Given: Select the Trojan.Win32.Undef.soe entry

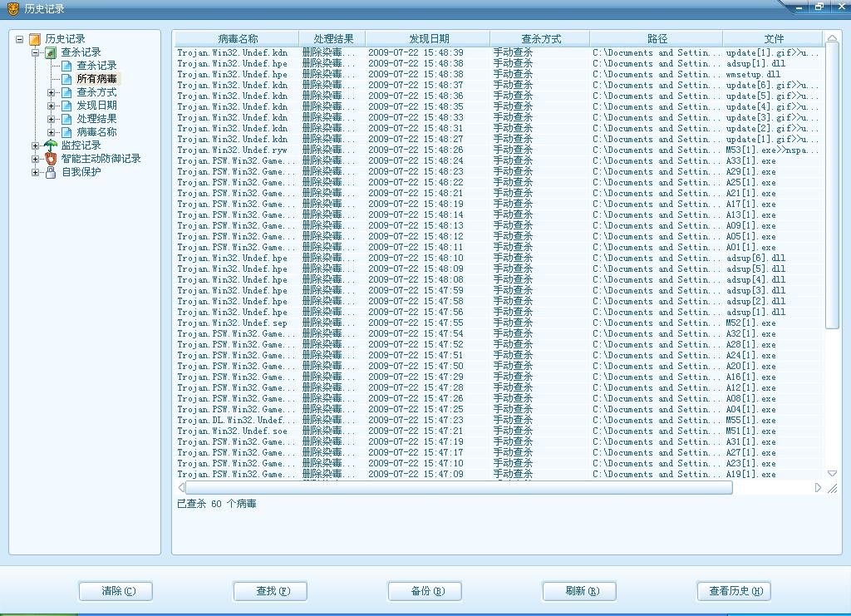Looking at the screenshot, I should pos(499,431).
